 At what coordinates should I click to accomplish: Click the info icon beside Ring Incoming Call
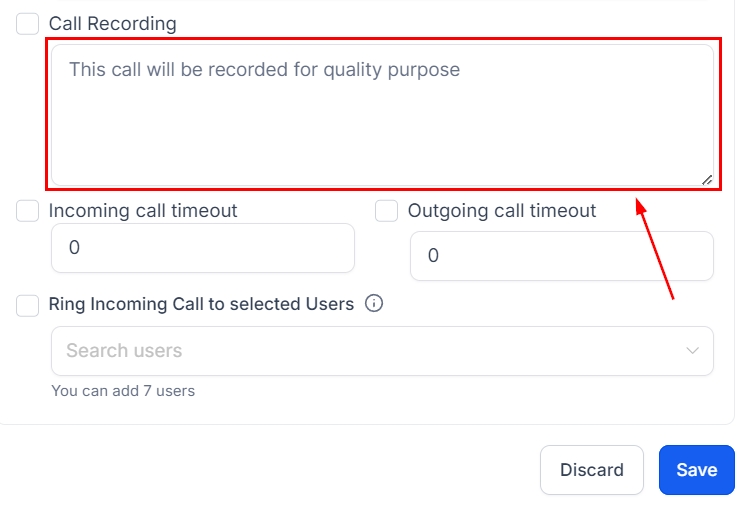pyautogui.click(x=375, y=304)
